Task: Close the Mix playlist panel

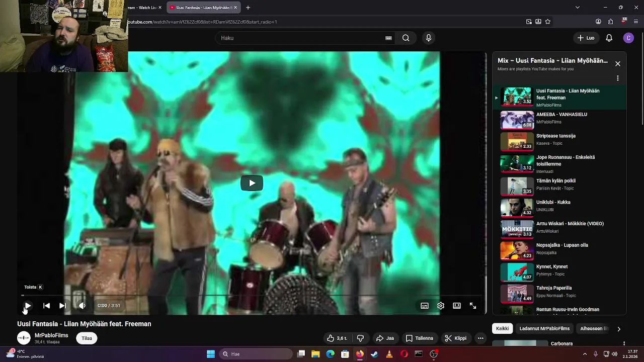Action: 618,64
